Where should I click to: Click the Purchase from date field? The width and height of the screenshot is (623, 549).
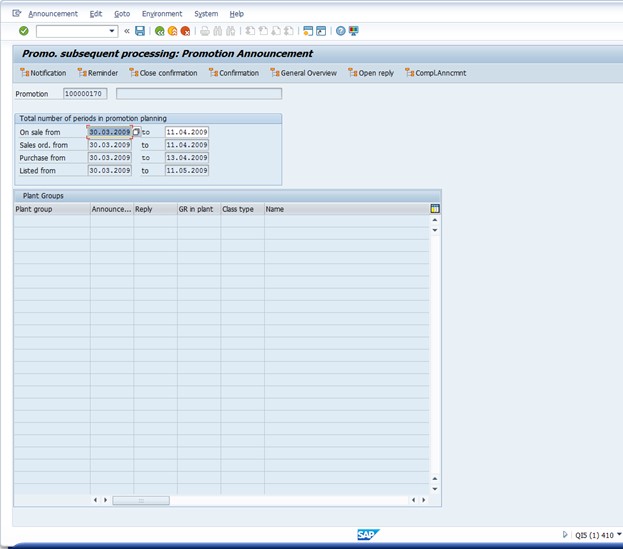(110, 158)
